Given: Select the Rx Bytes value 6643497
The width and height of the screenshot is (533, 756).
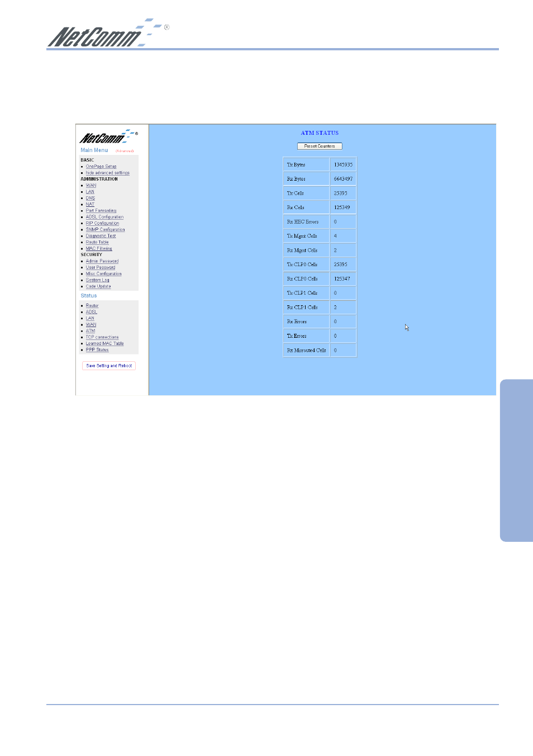Looking at the screenshot, I should coord(344,179).
